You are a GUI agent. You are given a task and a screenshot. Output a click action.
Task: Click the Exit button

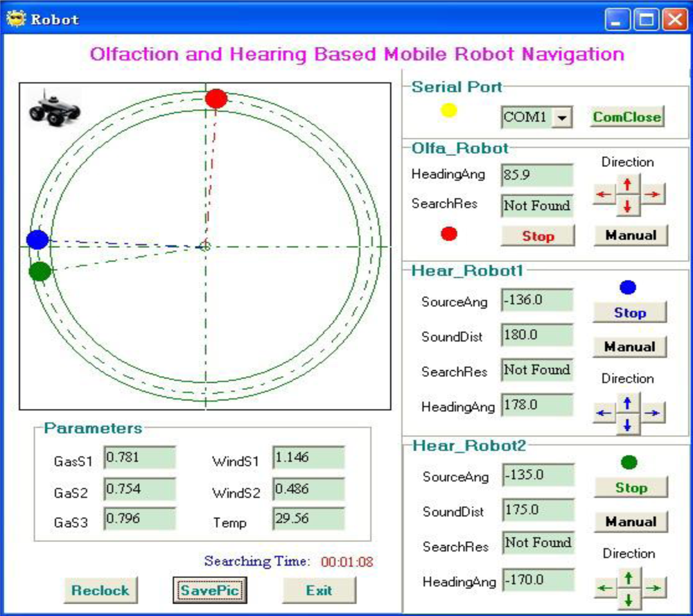point(319,590)
